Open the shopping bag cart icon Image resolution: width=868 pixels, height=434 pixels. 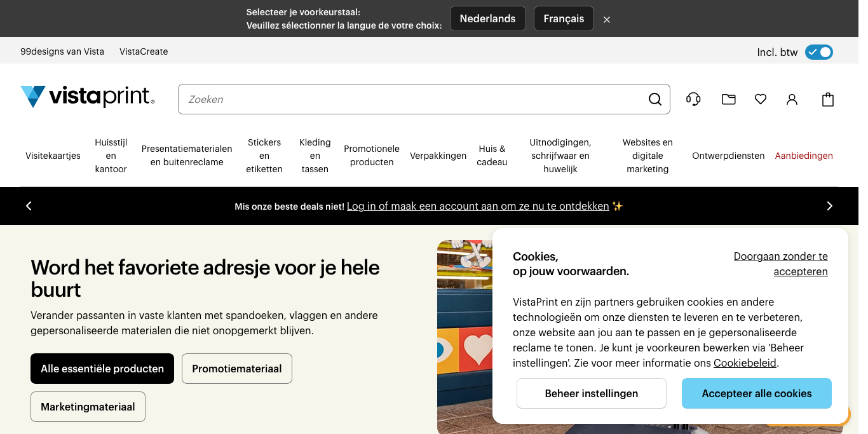tap(827, 99)
